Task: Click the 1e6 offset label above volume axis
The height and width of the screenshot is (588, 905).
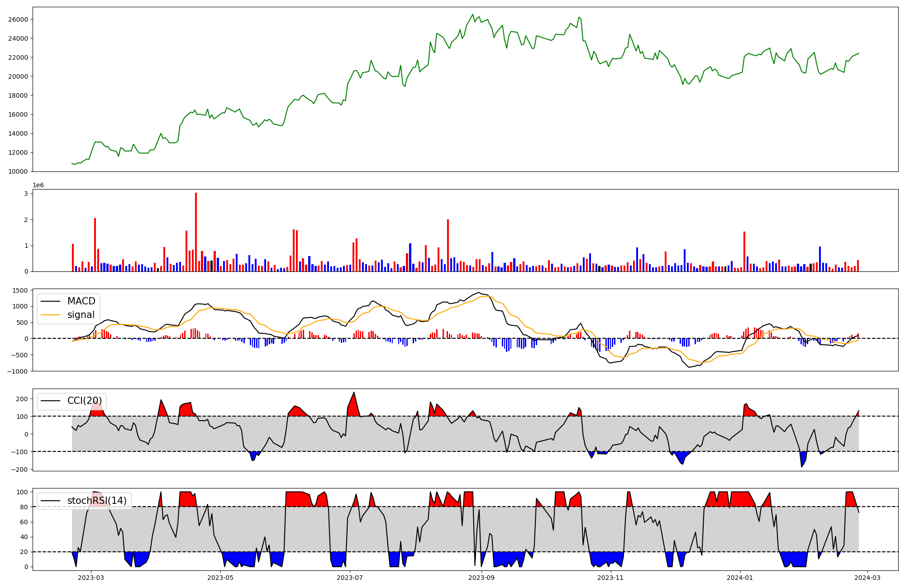Action: coord(38,185)
